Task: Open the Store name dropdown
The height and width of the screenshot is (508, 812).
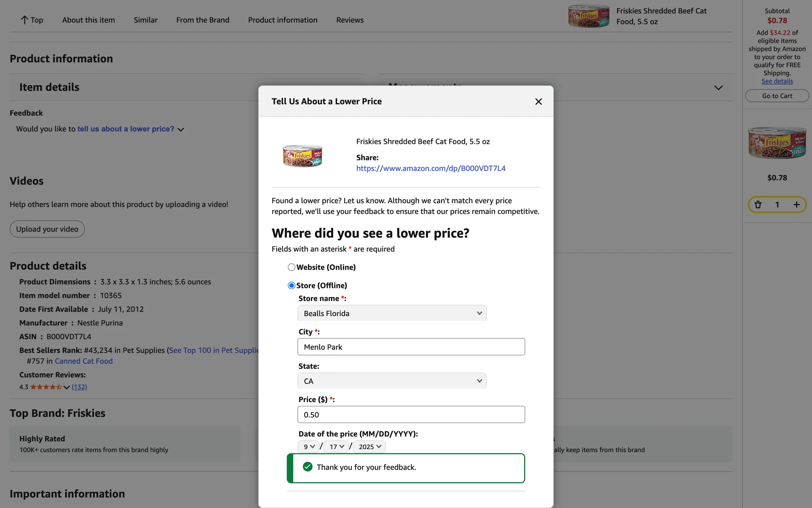Action: [392, 313]
